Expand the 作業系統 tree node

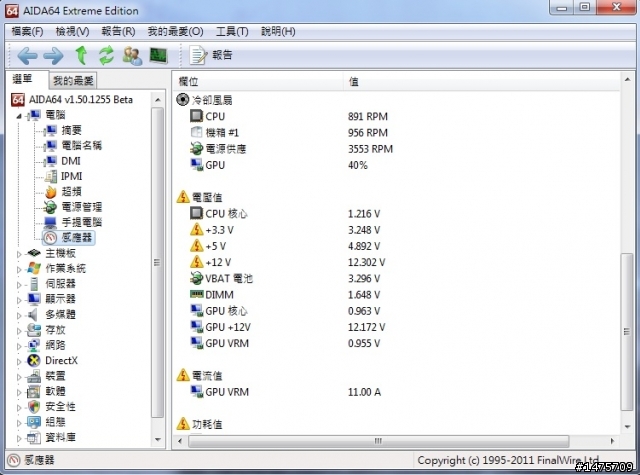[x=19, y=269]
